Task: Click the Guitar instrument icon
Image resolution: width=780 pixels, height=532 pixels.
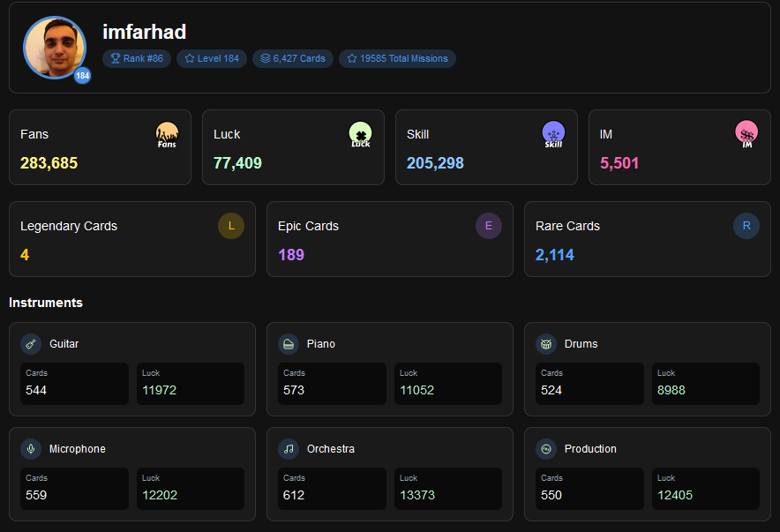Action: (x=31, y=344)
